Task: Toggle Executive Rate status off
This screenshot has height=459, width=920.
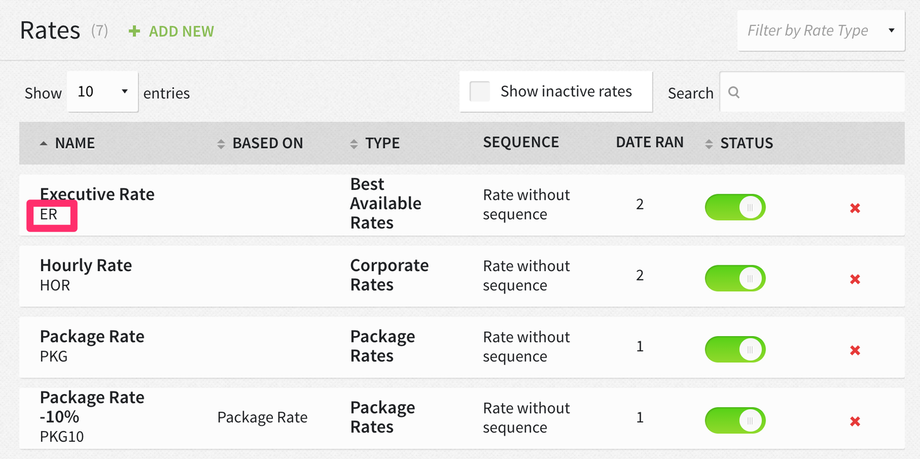Action: pos(735,207)
